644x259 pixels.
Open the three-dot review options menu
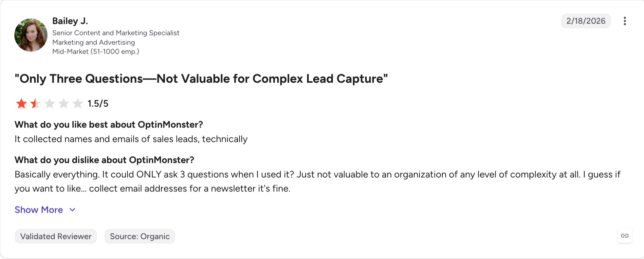(x=625, y=21)
